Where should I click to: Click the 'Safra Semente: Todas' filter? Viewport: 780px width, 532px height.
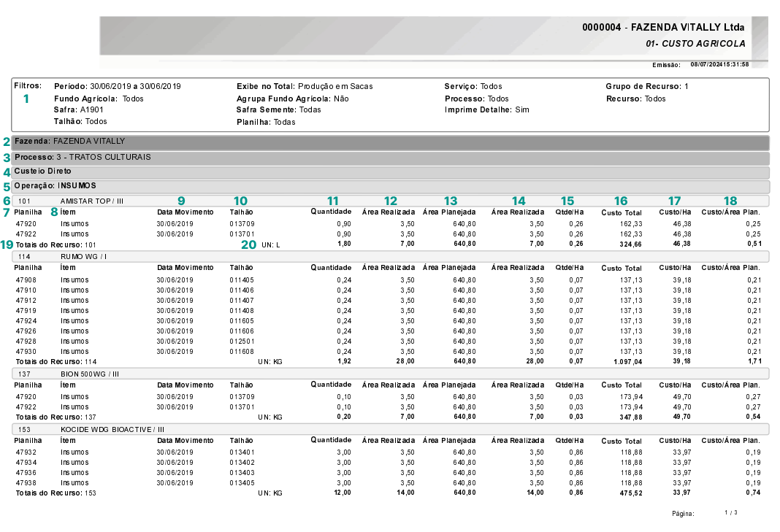278,110
